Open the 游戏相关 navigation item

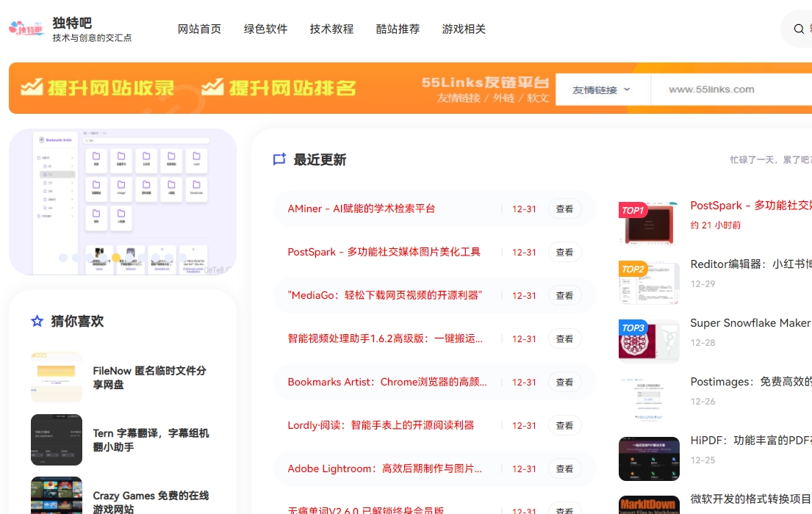[464, 29]
